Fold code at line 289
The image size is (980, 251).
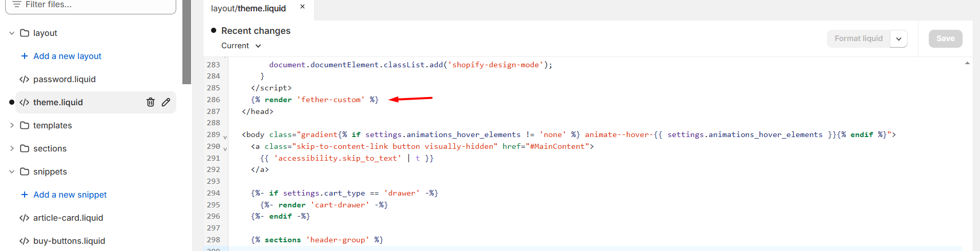pyautogui.click(x=225, y=137)
